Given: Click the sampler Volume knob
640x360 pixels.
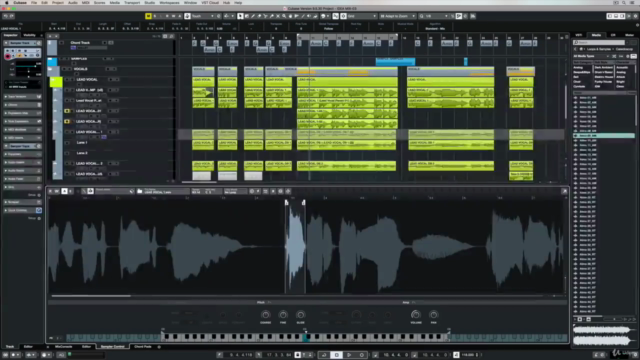Looking at the screenshot, I should 416,315.
